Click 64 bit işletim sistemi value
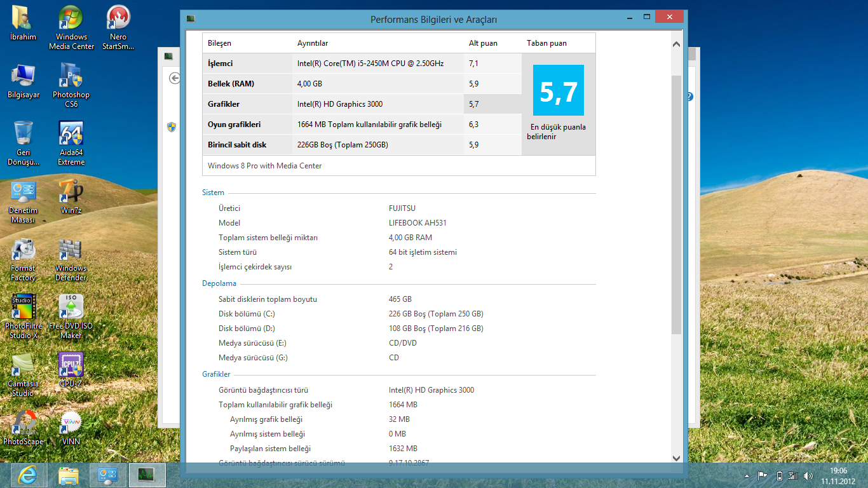This screenshot has height=488, width=868. 423,252
